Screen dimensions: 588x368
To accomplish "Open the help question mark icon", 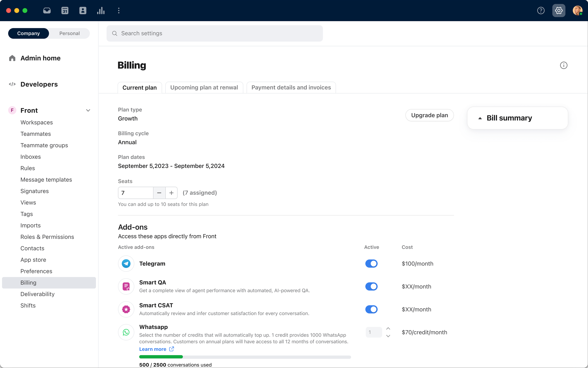I will click(x=541, y=10).
